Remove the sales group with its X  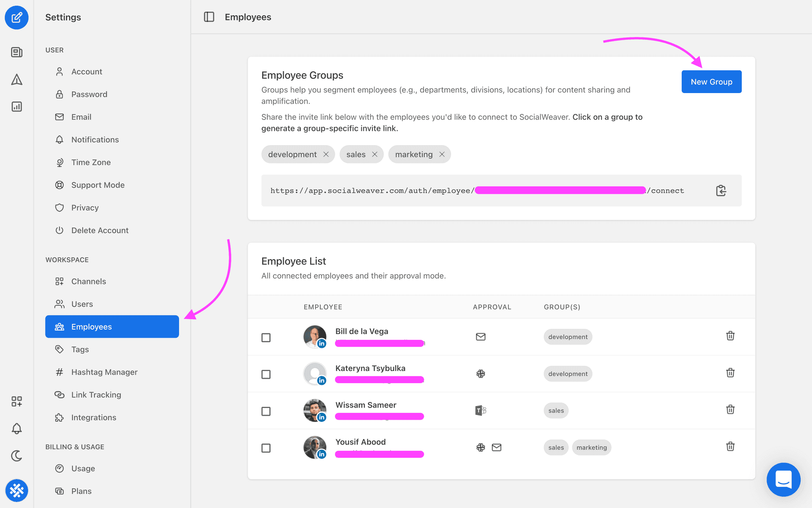click(x=375, y=154)
